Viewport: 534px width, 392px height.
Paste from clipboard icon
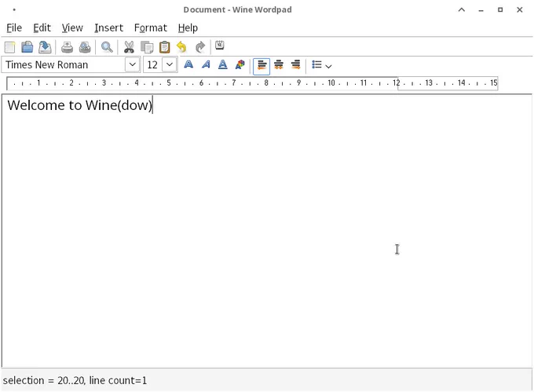[x=164, y=47]
